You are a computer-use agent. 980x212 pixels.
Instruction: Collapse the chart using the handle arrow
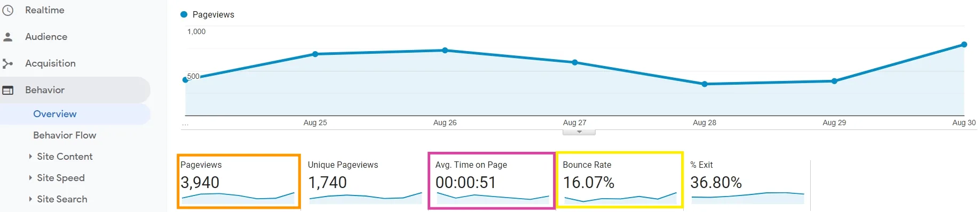(579, 132)
